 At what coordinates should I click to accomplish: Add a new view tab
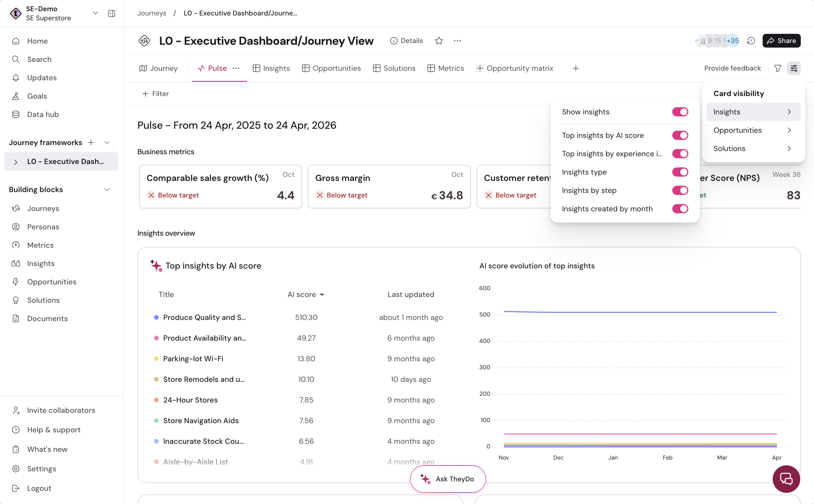pyautogui.click(x=576, y=68)
